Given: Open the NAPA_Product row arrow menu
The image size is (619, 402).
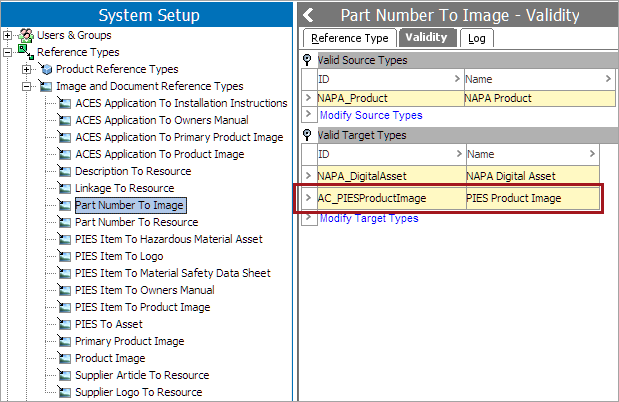Looking at the screenshot, I should click(309, 98).
